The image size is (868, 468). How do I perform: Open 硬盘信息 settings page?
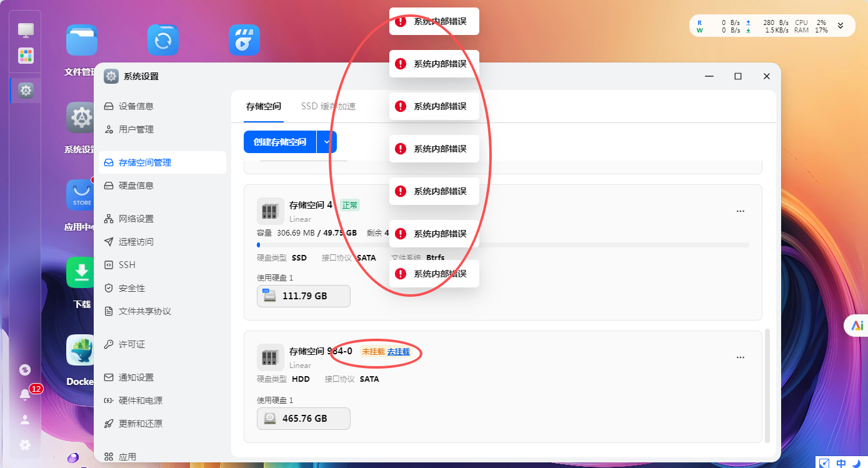(162, 186)
